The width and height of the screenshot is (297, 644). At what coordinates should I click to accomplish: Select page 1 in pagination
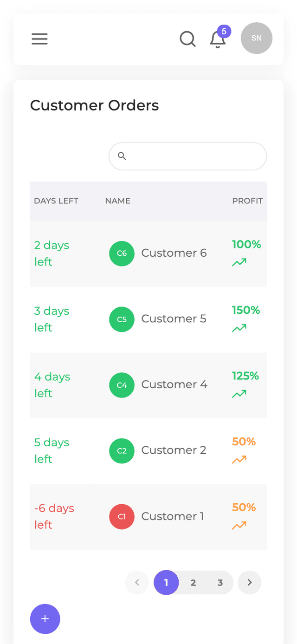[x=166, y=582]
